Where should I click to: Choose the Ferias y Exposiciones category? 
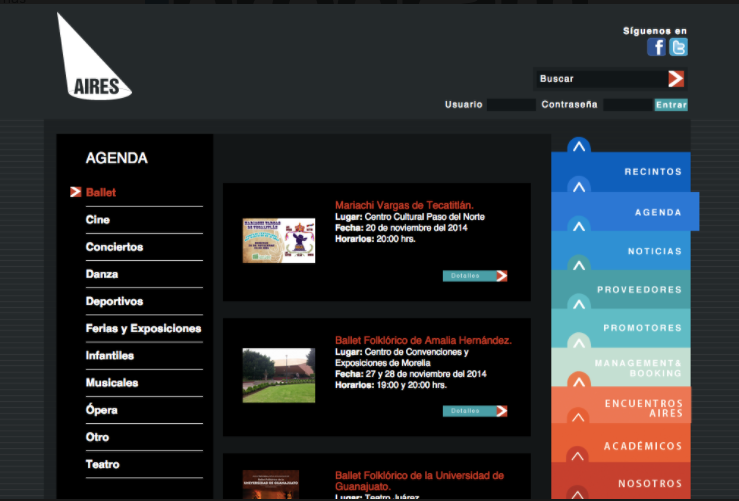click(143, 328)
